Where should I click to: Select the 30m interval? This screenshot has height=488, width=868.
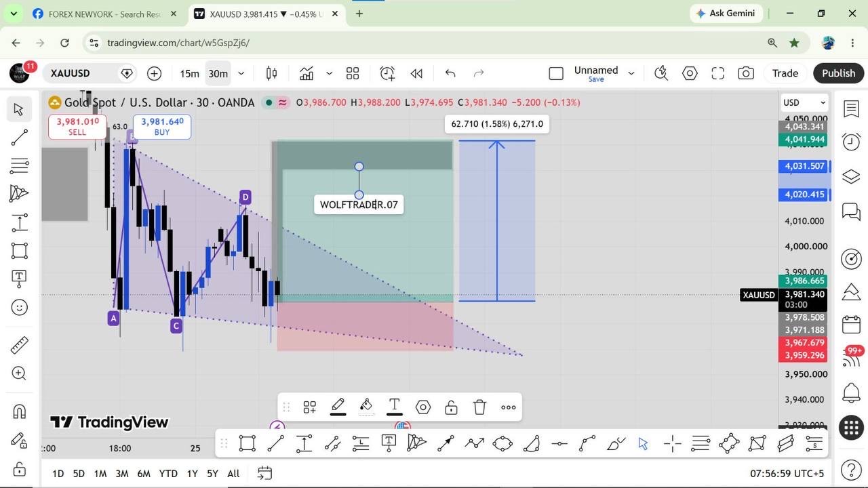click(218, 73)
